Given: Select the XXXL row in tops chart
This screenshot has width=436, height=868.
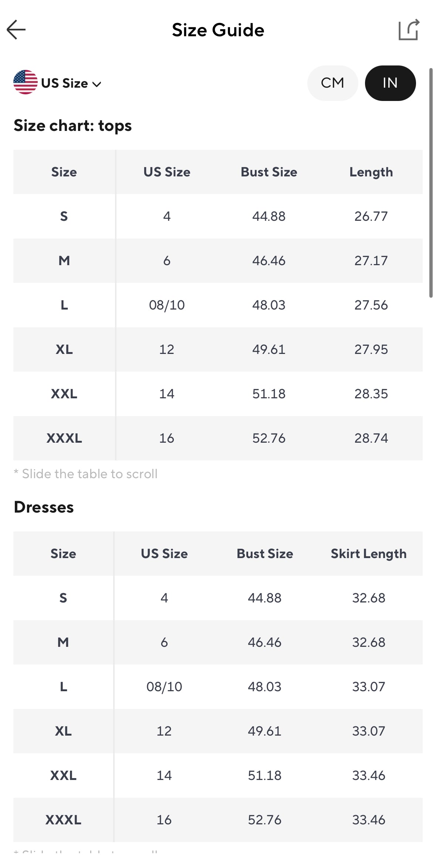Looking at the screenshot, I should point(218,438).
